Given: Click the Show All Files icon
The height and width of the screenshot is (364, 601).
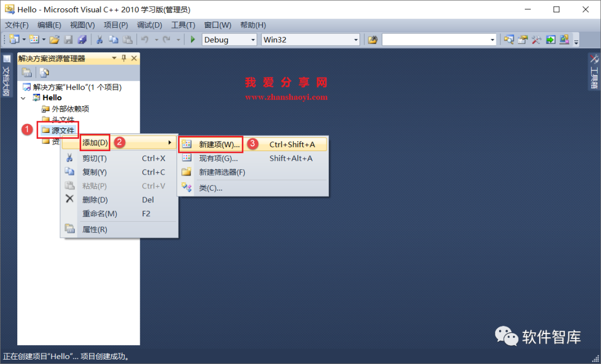Looking at the screenshot, I should [45, 72].
